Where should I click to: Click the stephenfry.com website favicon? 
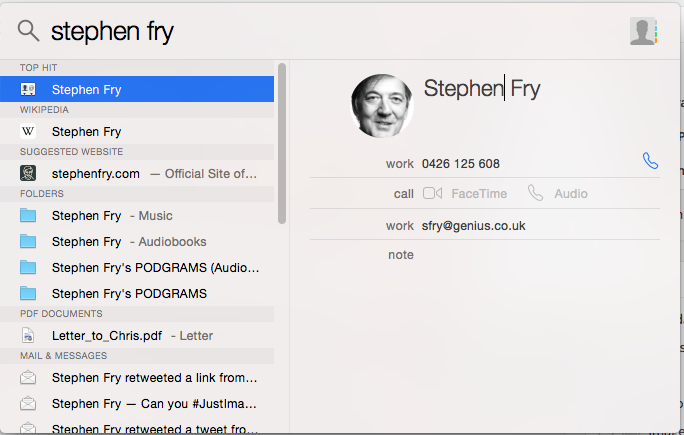[28, 173]
